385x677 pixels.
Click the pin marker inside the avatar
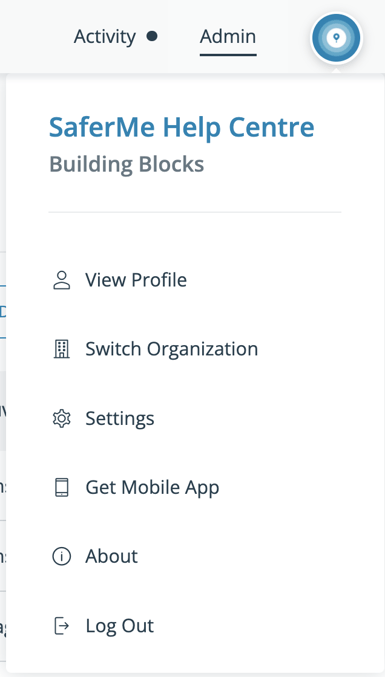[337, 38]
